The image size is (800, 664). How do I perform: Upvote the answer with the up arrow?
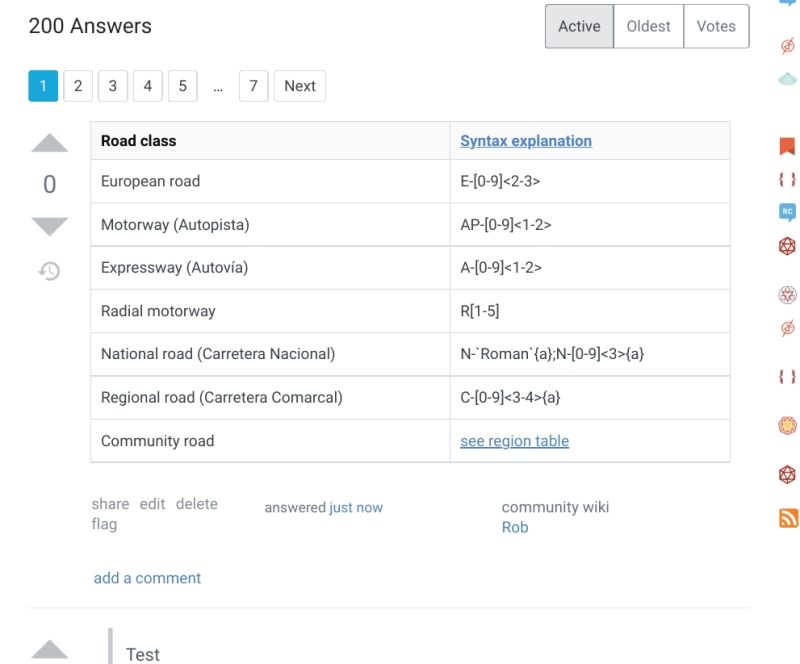[49, 142]
